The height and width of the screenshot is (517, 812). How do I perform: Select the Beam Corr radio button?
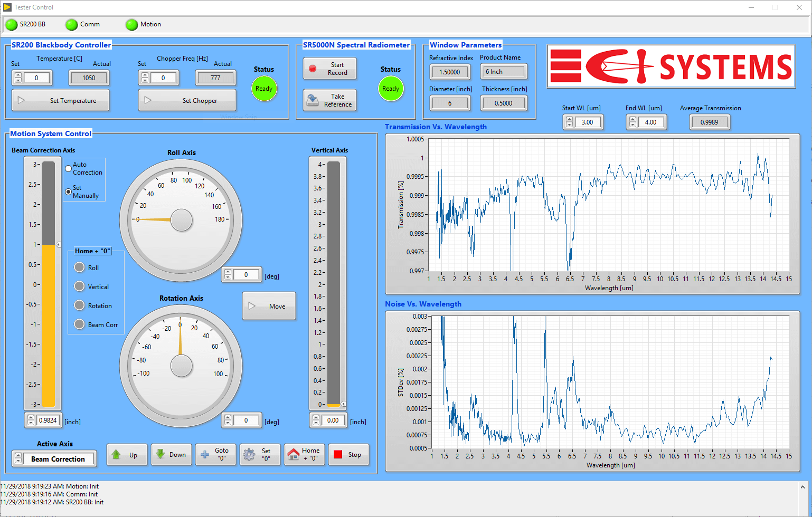(x=79, y=324)
